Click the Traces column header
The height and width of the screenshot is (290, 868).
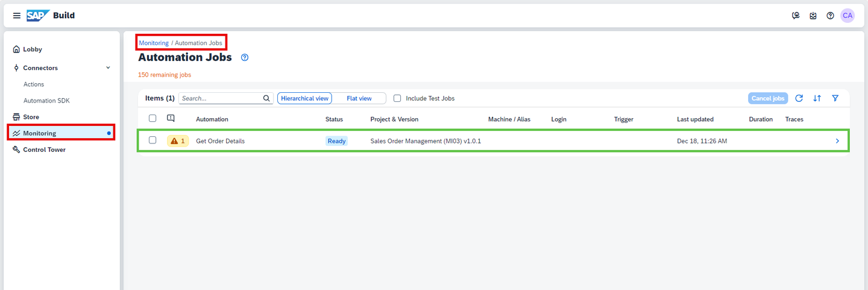click(x=794, y=119)
